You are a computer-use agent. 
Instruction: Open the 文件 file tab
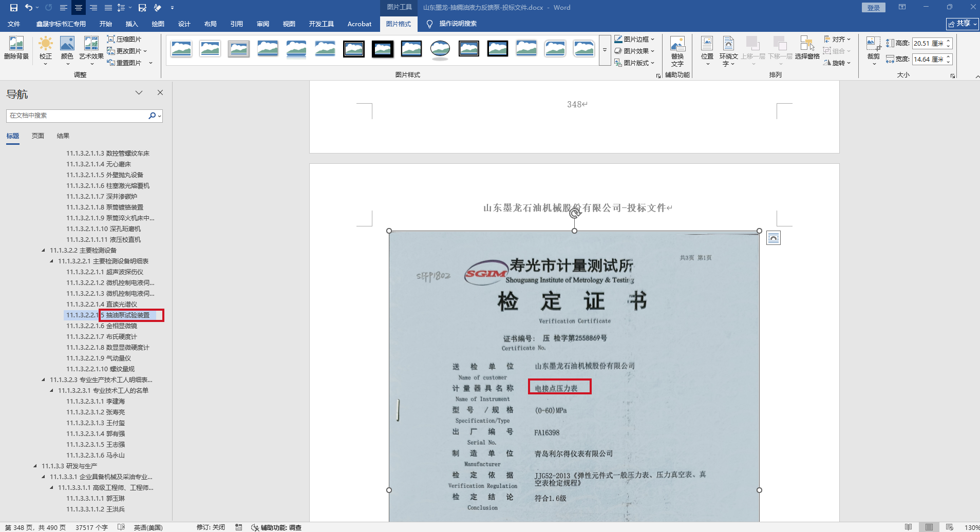(x=14, y=24)
